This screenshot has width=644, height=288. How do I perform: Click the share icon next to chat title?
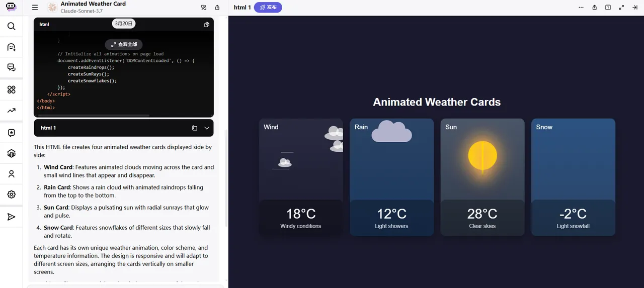(x=217, y=8)
